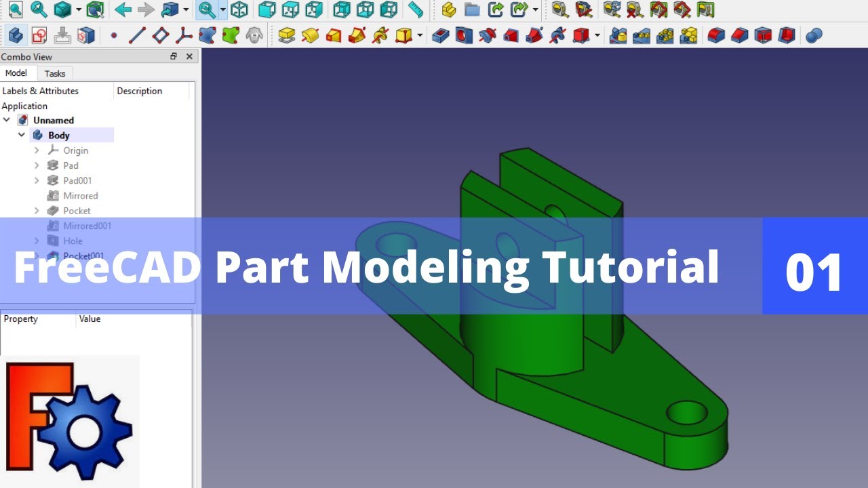Click the green Sub-shape binder icon
This screenshot has height=488, width=868.
click(231, 35)
